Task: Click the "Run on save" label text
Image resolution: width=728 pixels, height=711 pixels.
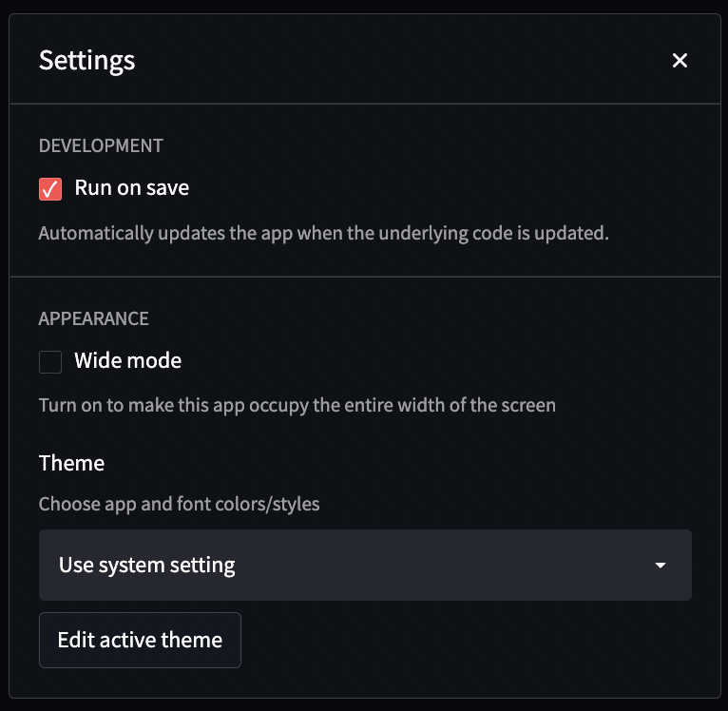Action: click(x=131, y=188)
